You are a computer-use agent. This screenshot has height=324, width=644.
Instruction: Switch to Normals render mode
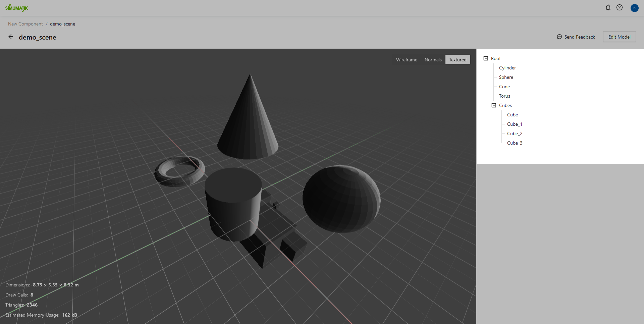coord(433,60)
